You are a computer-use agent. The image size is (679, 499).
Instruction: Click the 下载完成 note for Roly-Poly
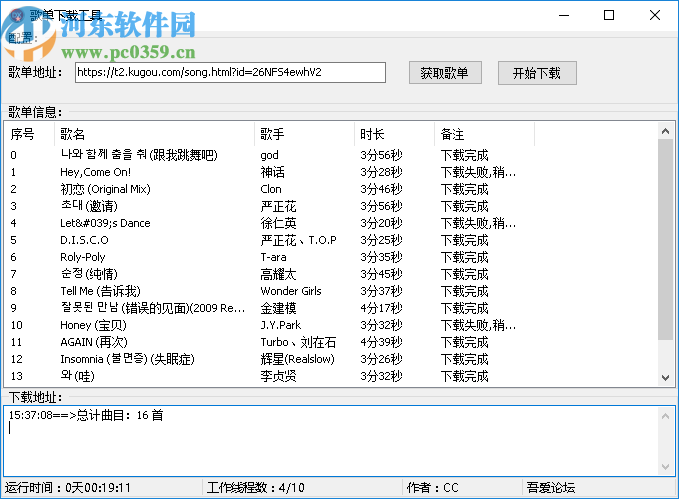(x=465, y=257)
